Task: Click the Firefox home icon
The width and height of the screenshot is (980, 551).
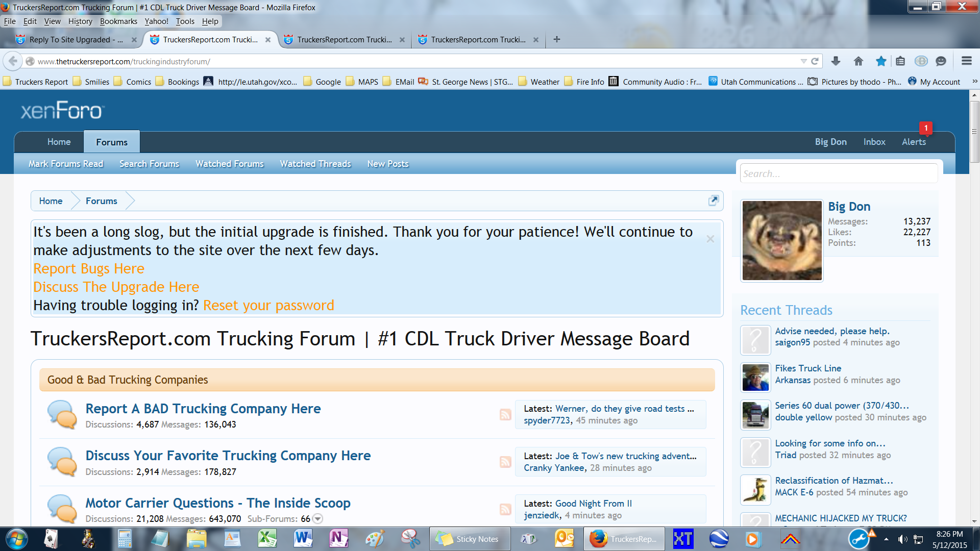Action: [859, 61]
